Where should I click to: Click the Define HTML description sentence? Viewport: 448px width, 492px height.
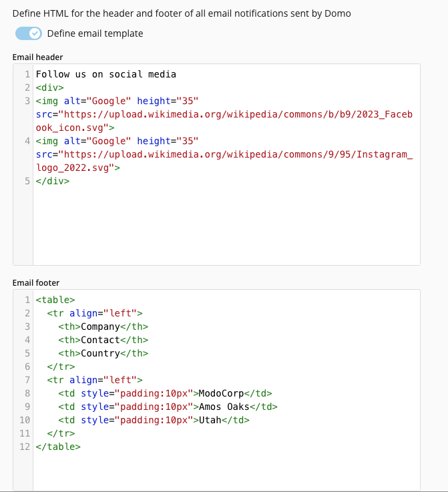click(x=182, y=14)
